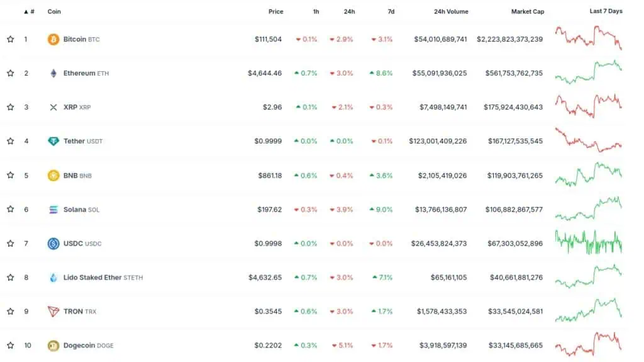Open Solana's 7-day sparkline chart

click(x=589, y=208)
